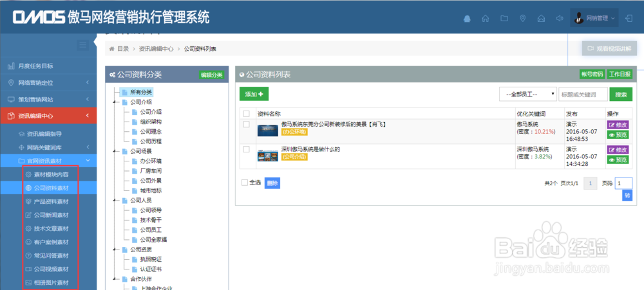The height and width of the screenshot is (290, 644).
Task: Tick the header select-all checkbox in table
Action: 246,114
